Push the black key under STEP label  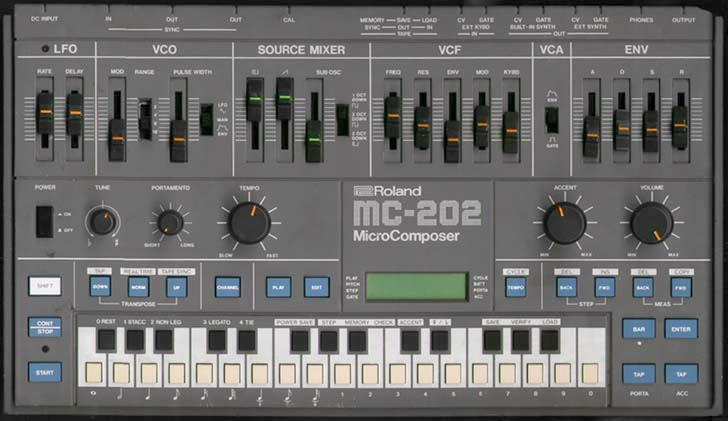pos(329,340)
